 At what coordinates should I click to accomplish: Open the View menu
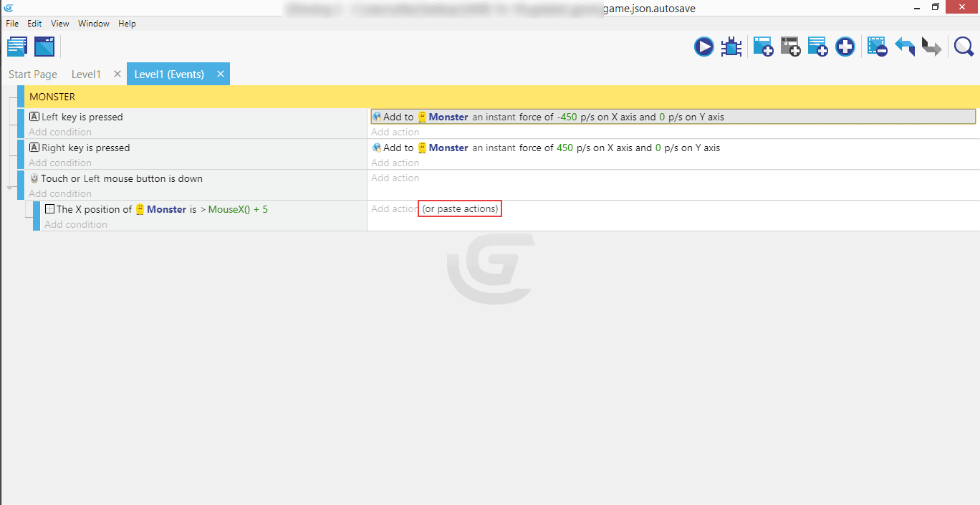(60, 24)
